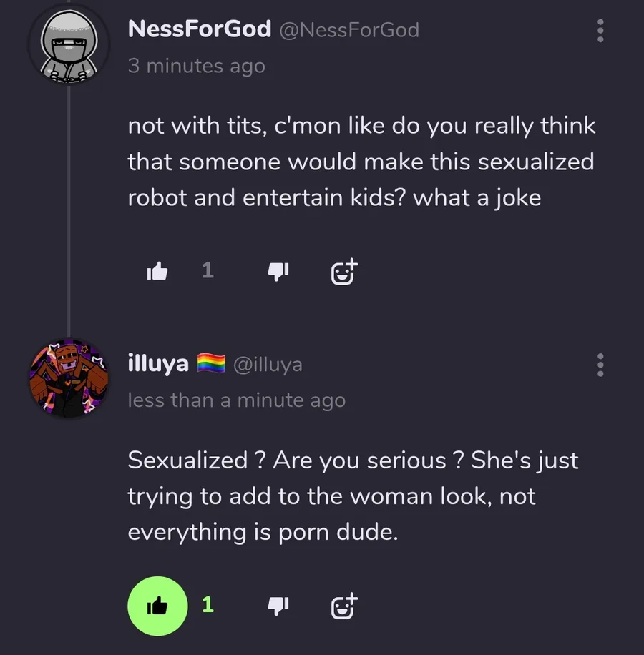Click the "3 minutes ago" timestamp
The width and height of the screenshot is (644, 655).
(x=196, y=66)
